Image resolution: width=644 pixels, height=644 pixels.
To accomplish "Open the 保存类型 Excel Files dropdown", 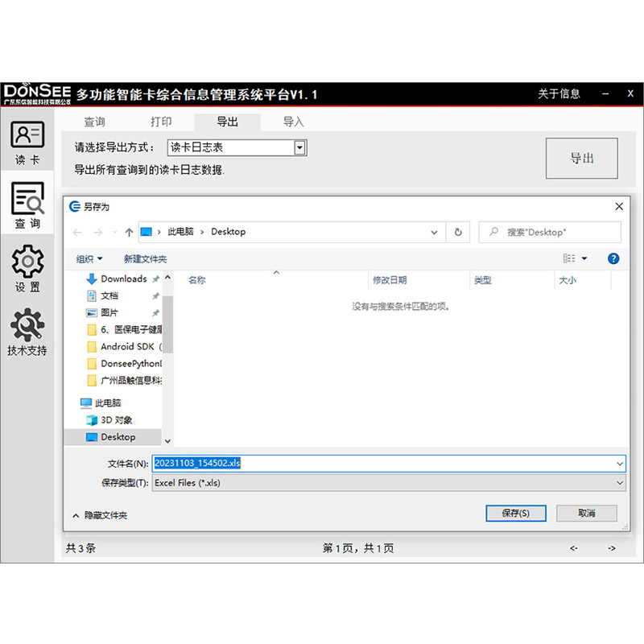I will 620,482.
